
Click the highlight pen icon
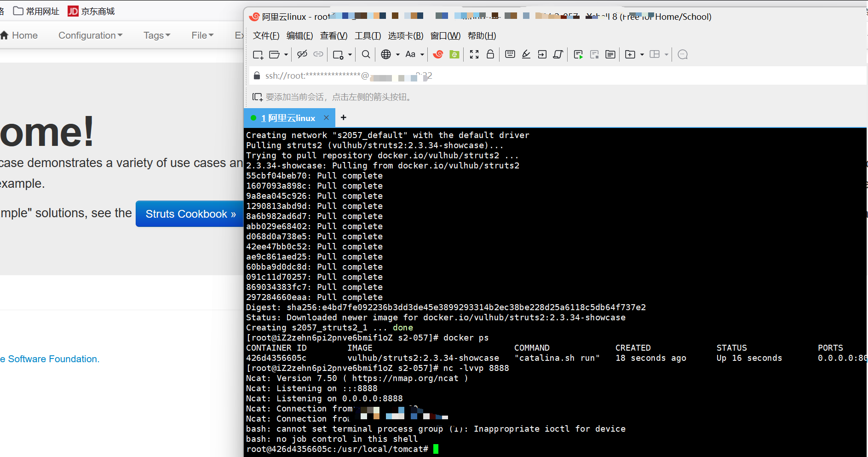526,54
